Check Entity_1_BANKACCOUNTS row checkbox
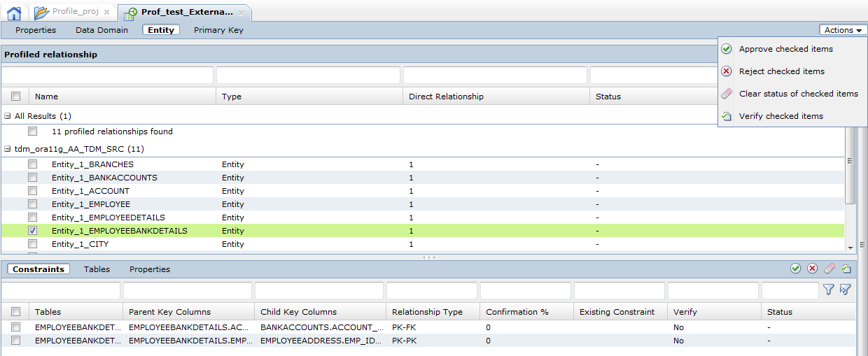The height and width of the screenshot is (356, 868). (33, 178)
